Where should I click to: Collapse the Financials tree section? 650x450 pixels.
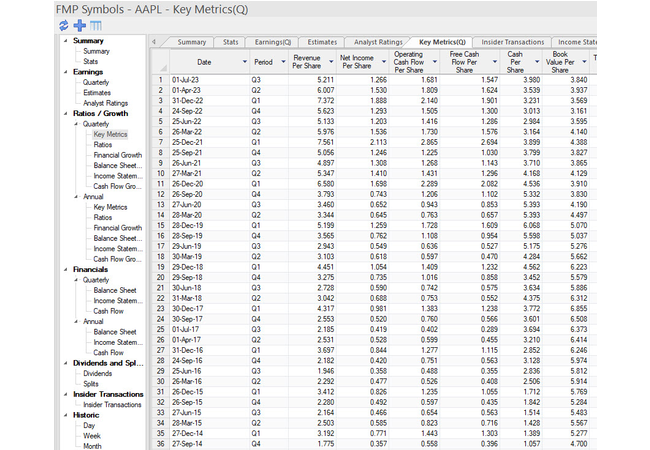65,269
